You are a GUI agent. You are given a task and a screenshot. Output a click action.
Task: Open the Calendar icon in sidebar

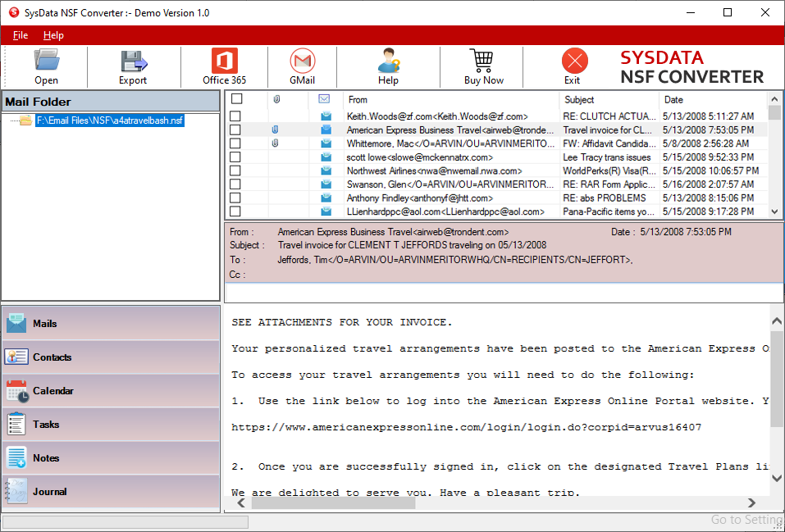[x=17, y=391]
